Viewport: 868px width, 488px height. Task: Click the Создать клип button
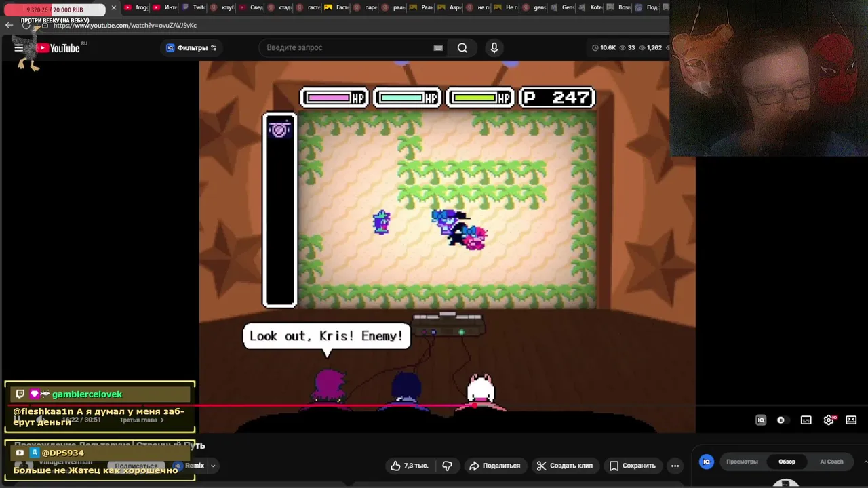tap(565, 466)
